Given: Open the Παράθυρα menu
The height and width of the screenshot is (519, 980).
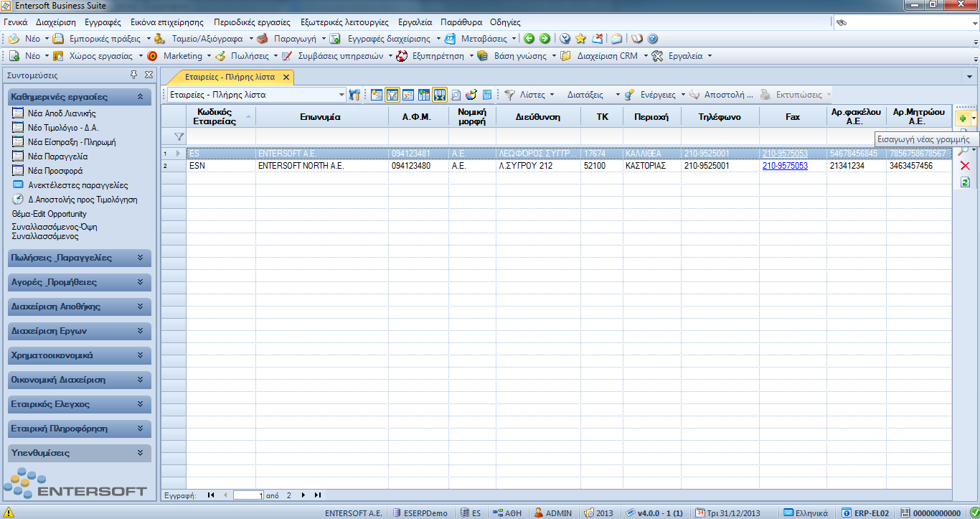Looking at the screenshot, I should pyautogui.click(x=461, y=22).
